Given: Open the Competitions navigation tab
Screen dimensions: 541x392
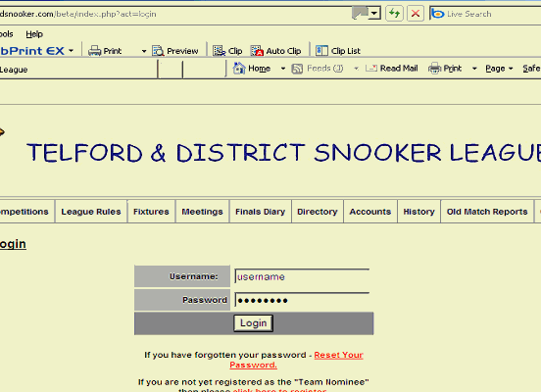Looking at the screenshot, I should (x=26, y=212).
